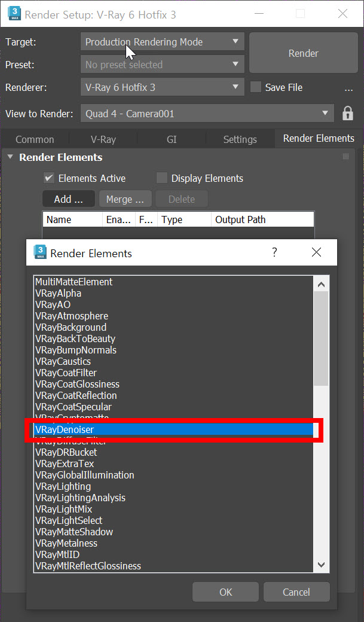The height and width of the screenshot is (622, 364).
Task: Click the Render button
Action: click(304, 53)
